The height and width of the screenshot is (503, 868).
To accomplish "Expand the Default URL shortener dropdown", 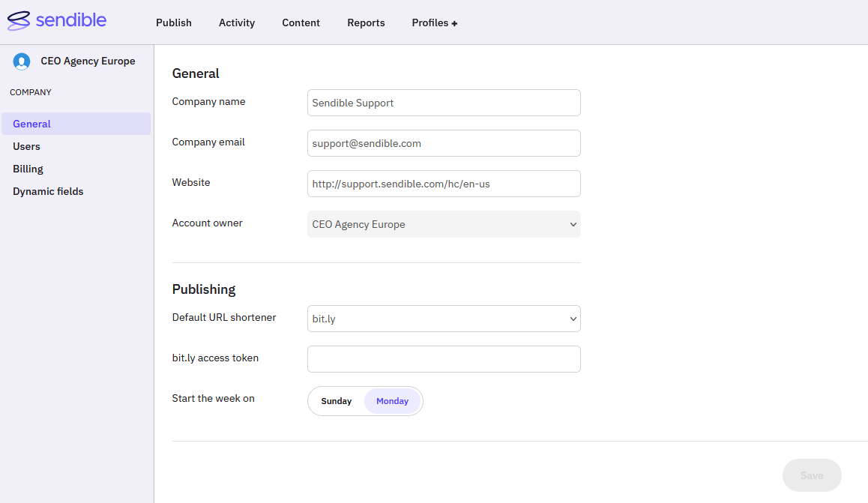I will (x=444, y=319).
